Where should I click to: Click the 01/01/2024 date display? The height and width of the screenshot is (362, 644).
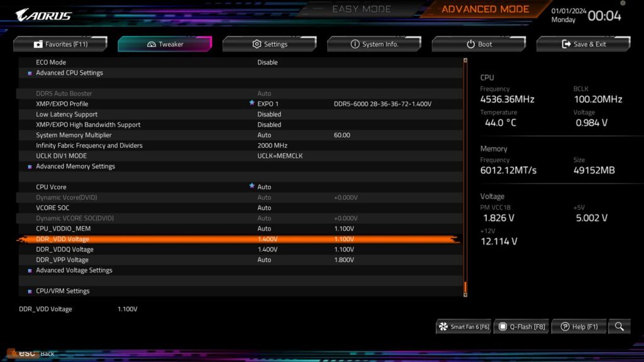pyautogui.click(x=569, y=11)
